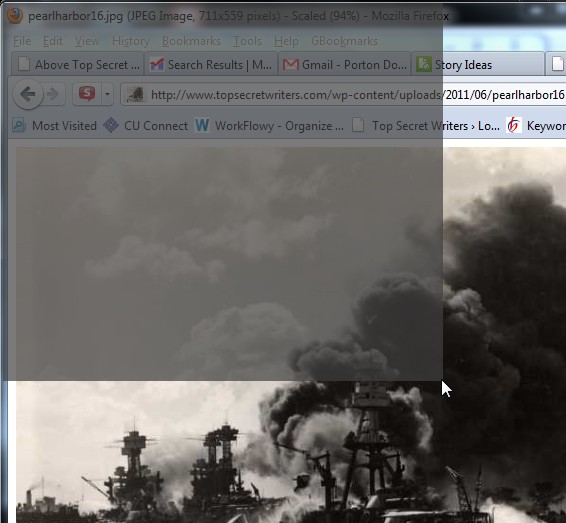
Task: Open the View menu
Action: click(87, 41)
